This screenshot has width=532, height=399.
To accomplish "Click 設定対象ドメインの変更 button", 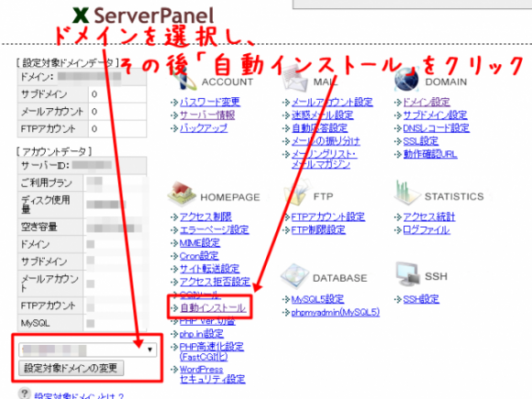I will tap(72, 368).
